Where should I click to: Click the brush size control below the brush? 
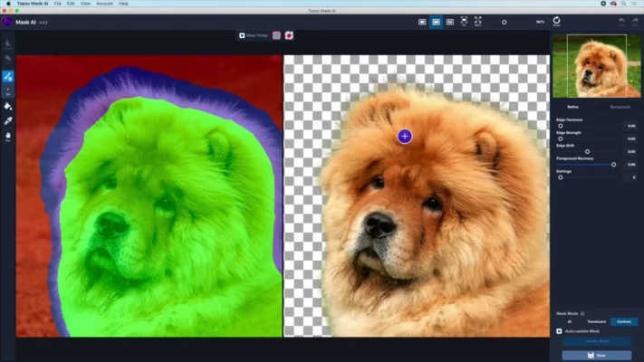click(8, 91)
